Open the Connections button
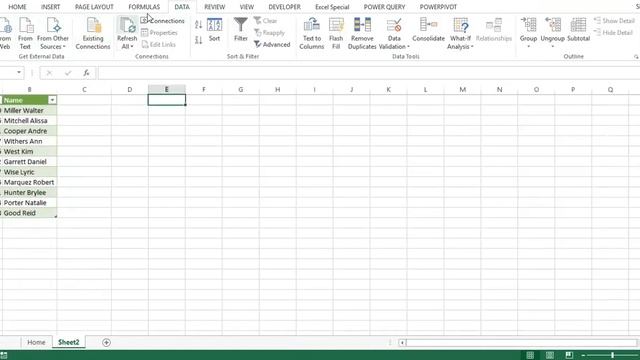Viewport: 640px width, 360px height. [162, 20]
